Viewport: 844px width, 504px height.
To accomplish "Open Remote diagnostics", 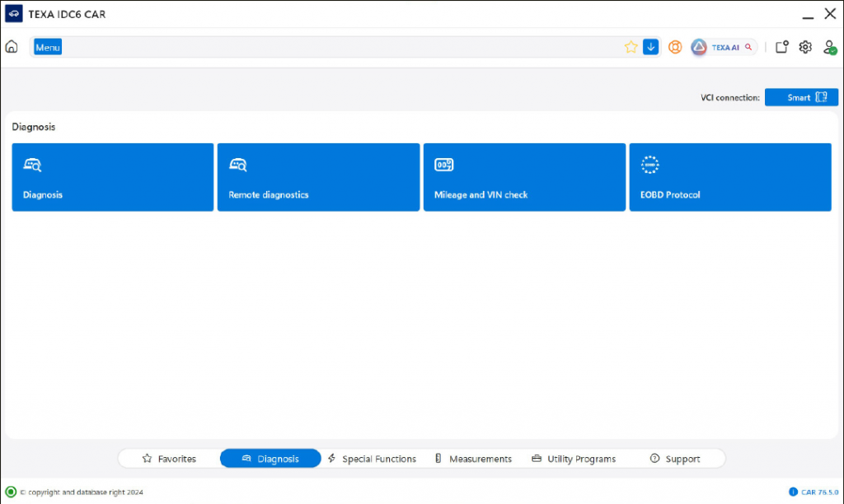I will 318,177.
